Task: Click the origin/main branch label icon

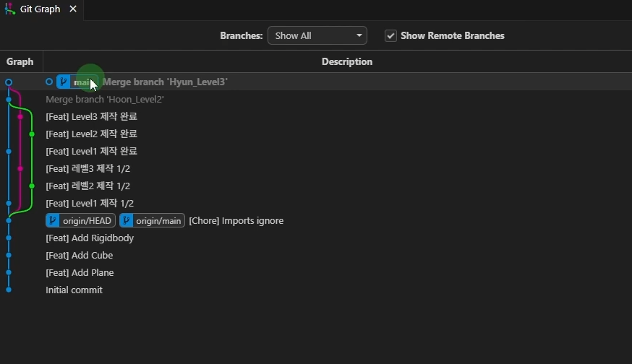Action: (127, 220)
